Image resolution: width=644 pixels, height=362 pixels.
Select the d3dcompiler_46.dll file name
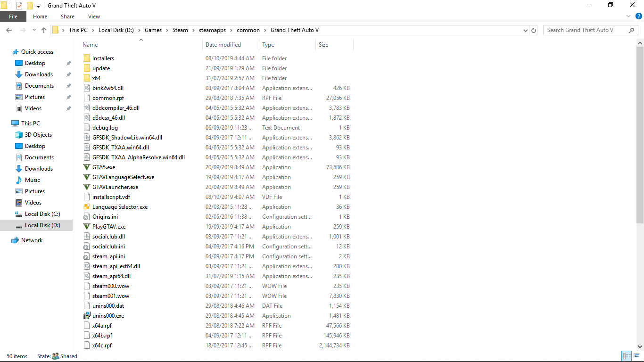pos(116,108)
